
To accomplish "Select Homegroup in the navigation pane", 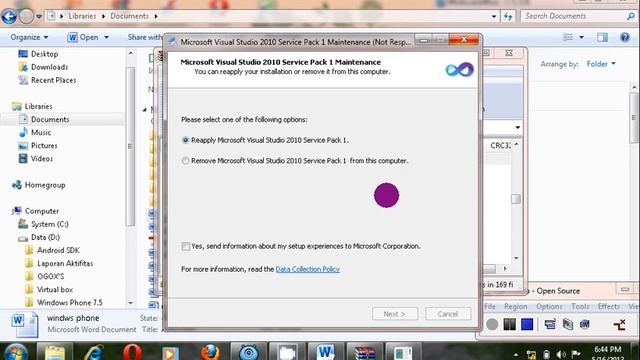I will pos(45,185).
